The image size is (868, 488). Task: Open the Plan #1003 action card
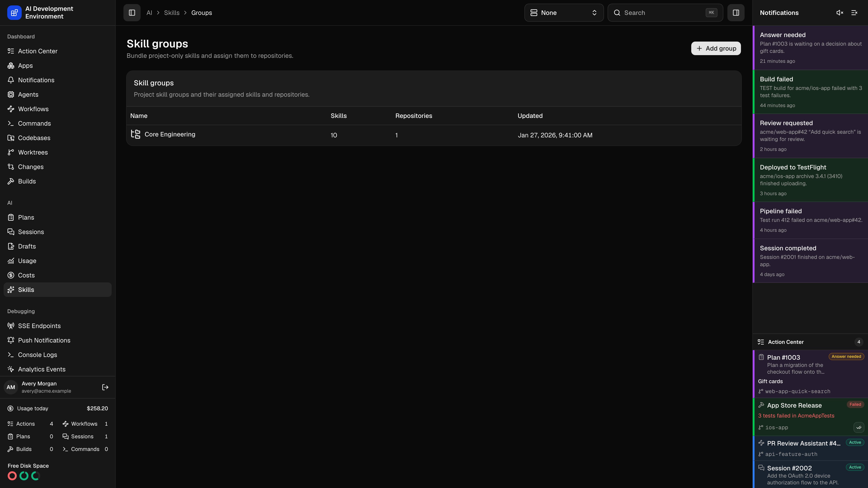(x=810, y=374)
